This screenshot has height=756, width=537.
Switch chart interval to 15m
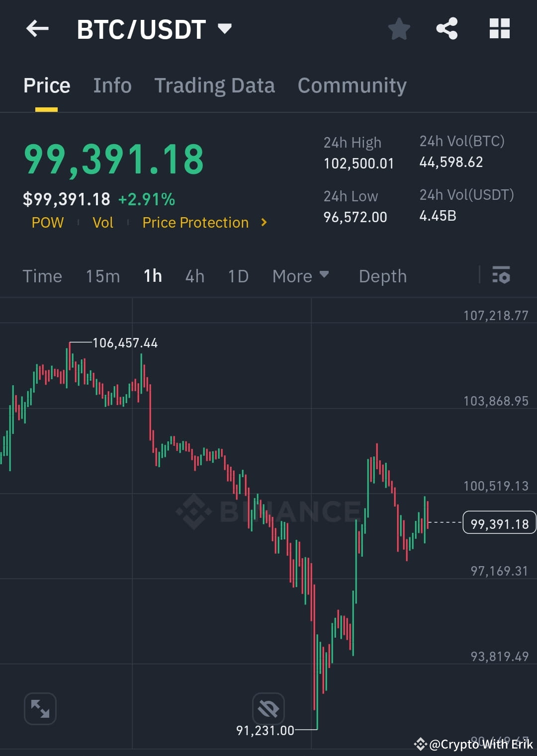coord(102,276)
